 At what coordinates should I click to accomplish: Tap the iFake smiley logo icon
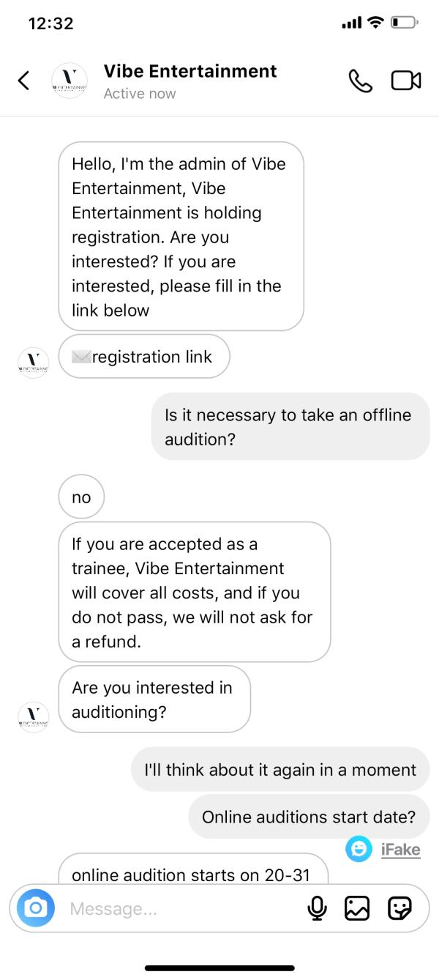(x=359, y=849)
